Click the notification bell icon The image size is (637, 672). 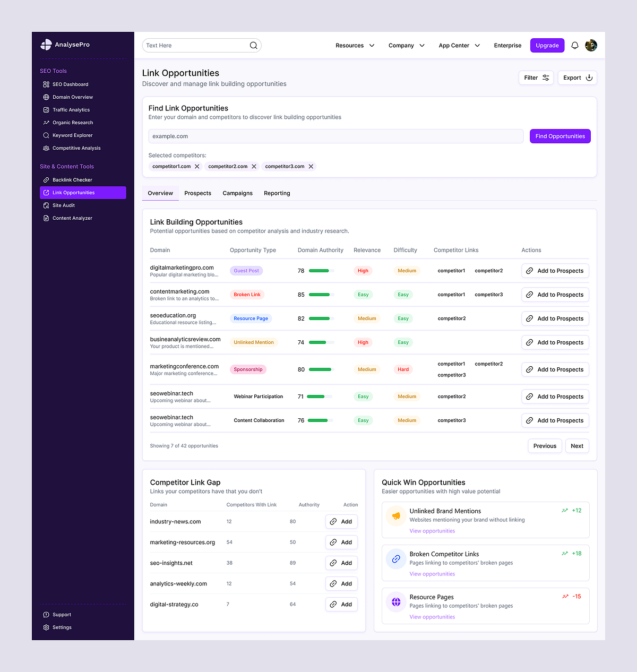[x=574, y=46]
